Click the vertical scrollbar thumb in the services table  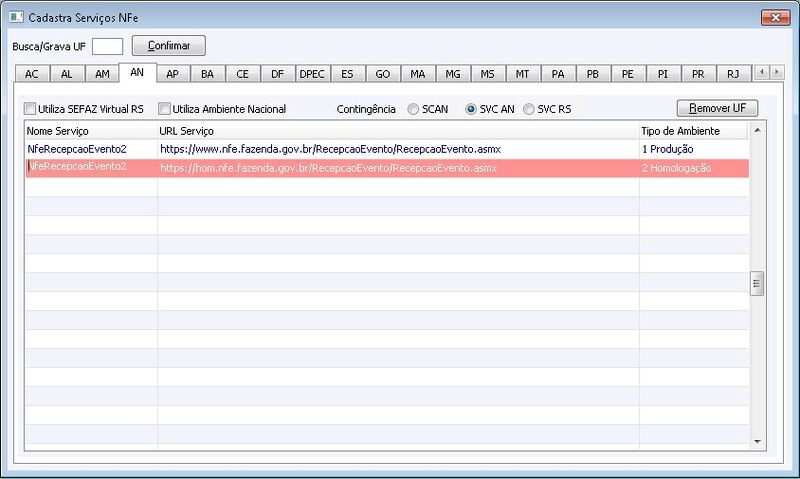pyautogui.click(x=757, y=284)
